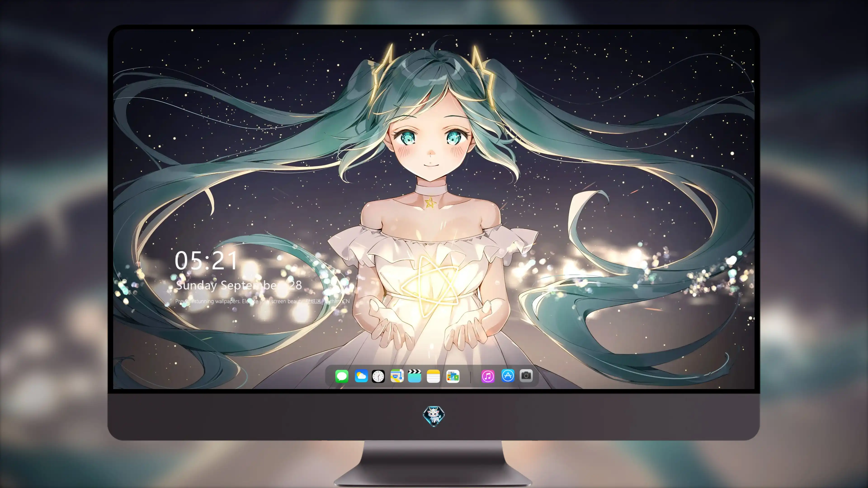This screenshot has width=868, height=488.
Task: Open the Clock app in the dock
Action: click(x=378, y=376)
